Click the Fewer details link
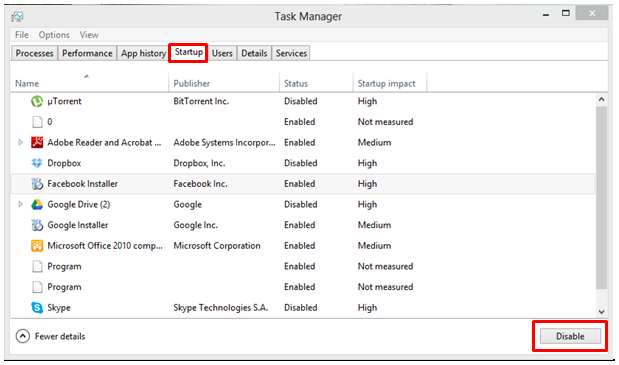Image resolution: width=619 pixels, height=365 pixels. pyautogui.click(x=60, y=336)
